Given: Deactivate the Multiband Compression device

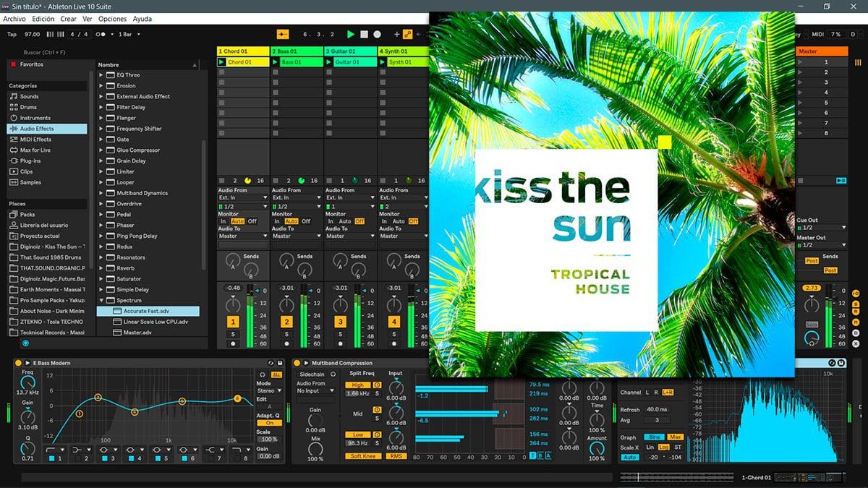Looking at the screenshot, I should (297, 363).
